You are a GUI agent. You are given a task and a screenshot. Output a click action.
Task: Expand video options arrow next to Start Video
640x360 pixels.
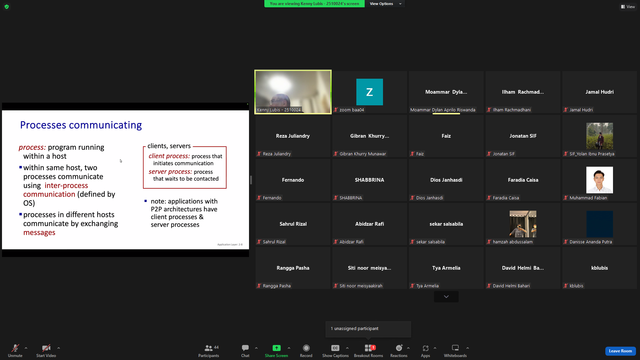(x=58, y=348)
